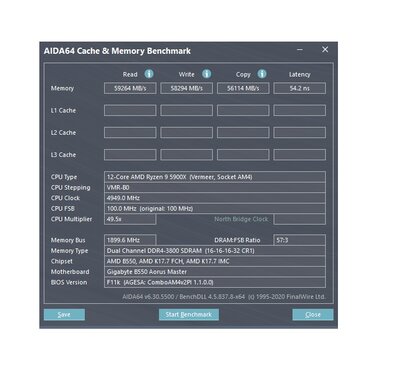Viewport: 400px width, 377px height.
Task: Click the Memory Type DDR4-3800 field
Action: (x=215, y=251)
